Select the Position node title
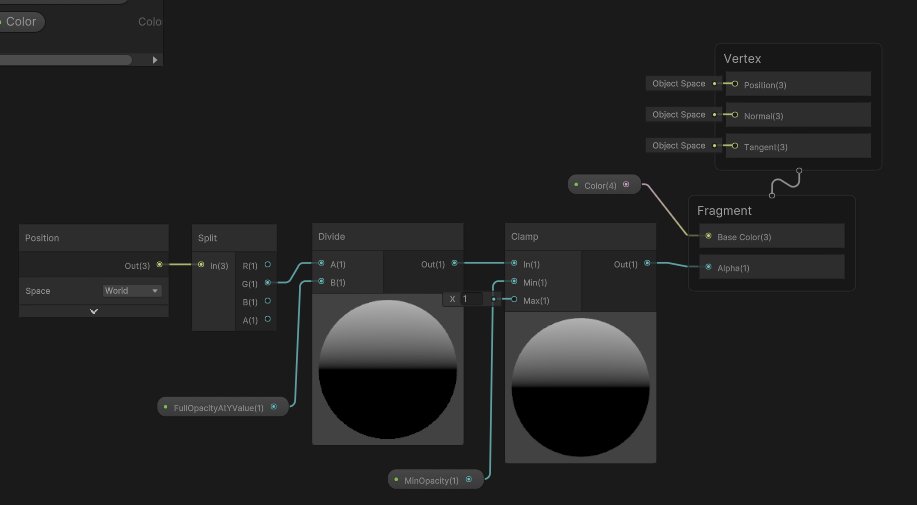The height and width of the screenshot is (505, 917). [42, 238]
